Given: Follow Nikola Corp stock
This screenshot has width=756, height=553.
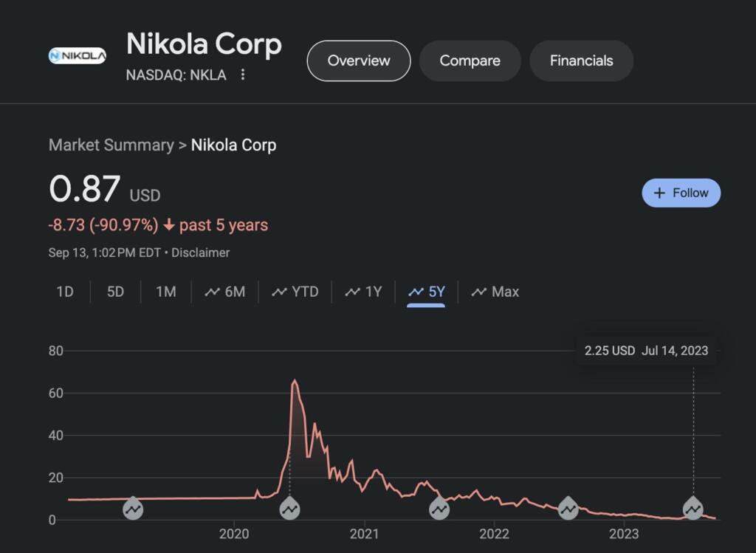Looking at the screenshot, I should coord(681,193).
